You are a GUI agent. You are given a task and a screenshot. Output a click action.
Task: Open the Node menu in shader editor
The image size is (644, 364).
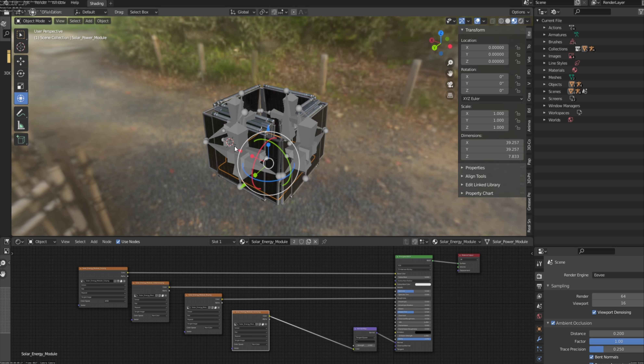click(107, 242)
